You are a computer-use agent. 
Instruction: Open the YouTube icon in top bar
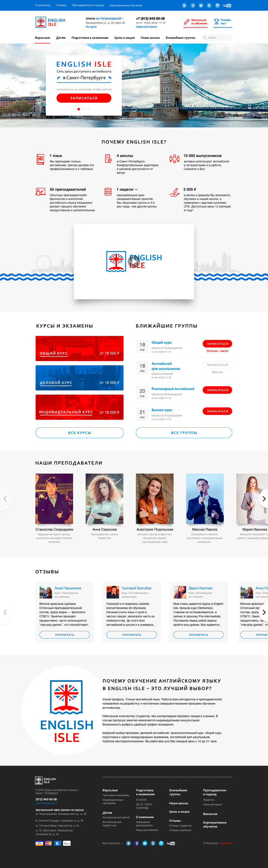click(227, 5)
